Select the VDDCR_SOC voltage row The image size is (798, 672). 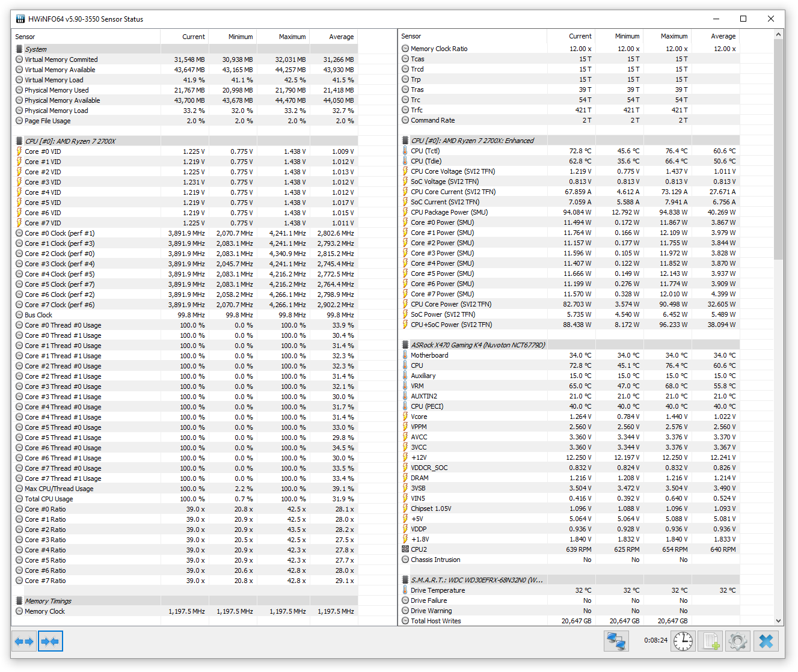[569, 468]
